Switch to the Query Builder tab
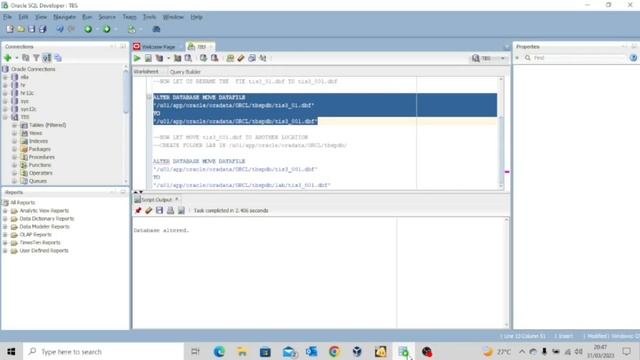The width and height of the screenshot is (640, 360). tap(185, 72)
